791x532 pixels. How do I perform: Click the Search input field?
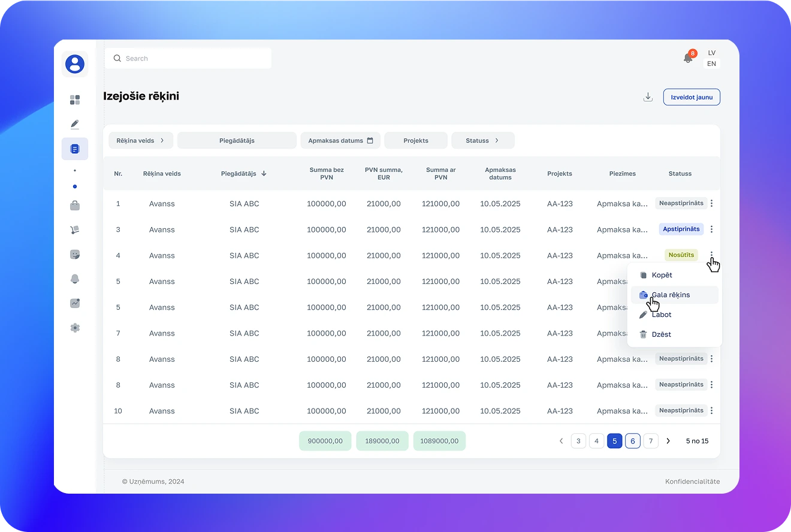click(188, 59)
